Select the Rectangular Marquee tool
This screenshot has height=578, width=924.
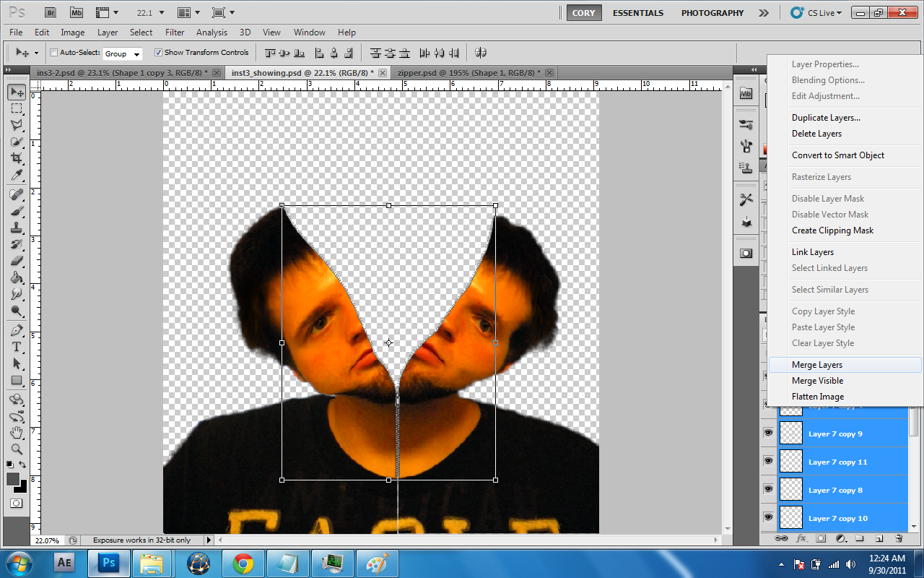click(17, 108)
